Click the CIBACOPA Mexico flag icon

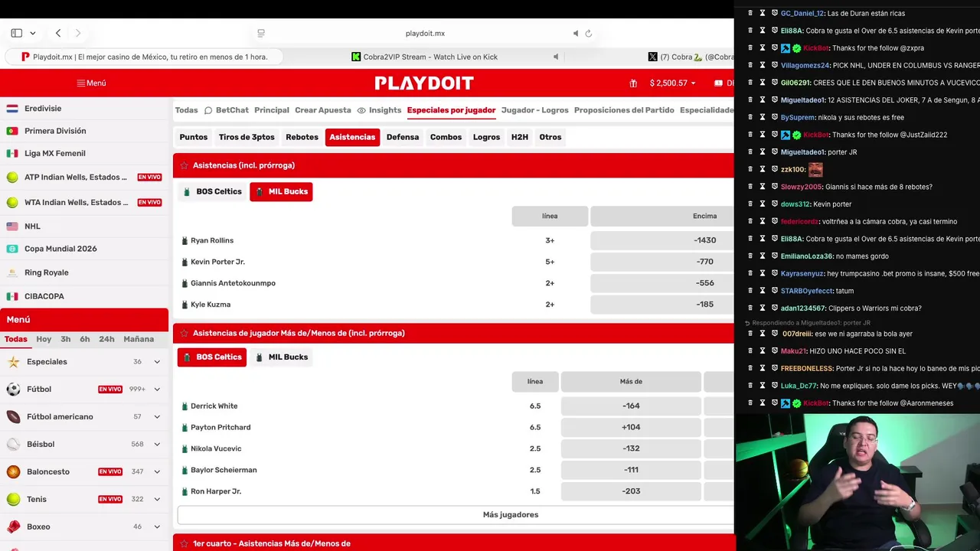click(12, 296)
